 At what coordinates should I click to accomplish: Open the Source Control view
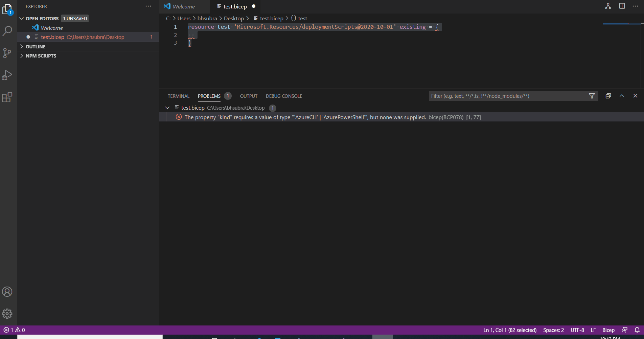click(7, 53)
